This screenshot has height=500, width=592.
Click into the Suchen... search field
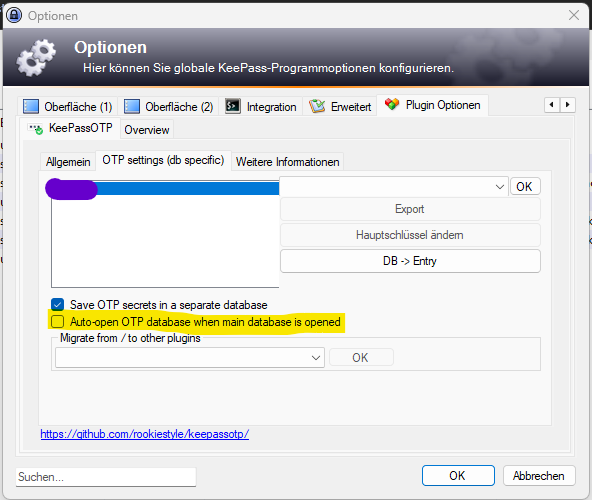(x=106, y=477)
